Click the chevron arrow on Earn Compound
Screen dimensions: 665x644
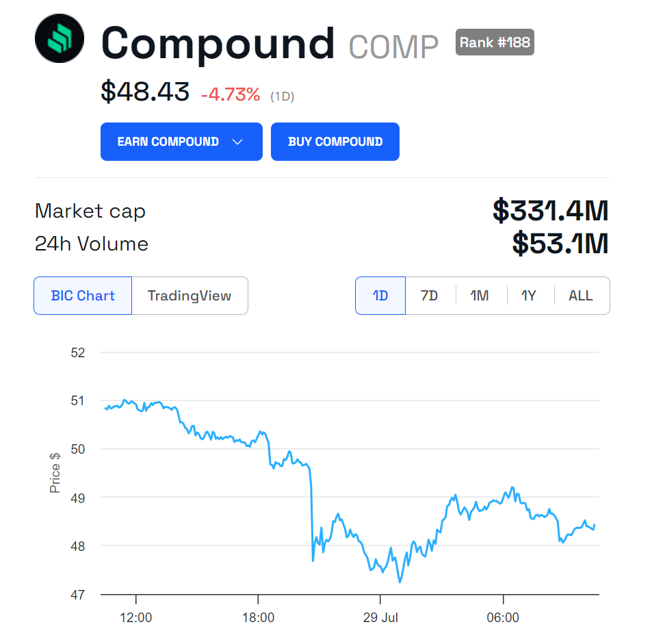point(237,142)
